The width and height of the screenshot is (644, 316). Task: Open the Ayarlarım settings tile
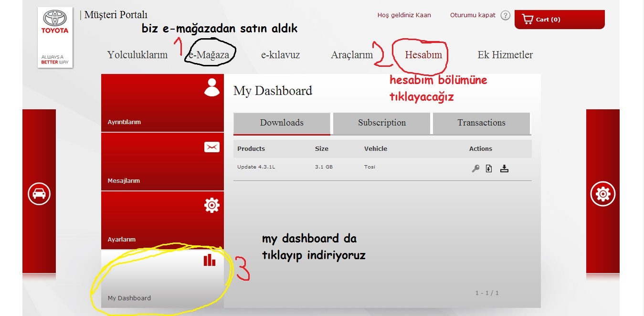click(x=162, y=221)
